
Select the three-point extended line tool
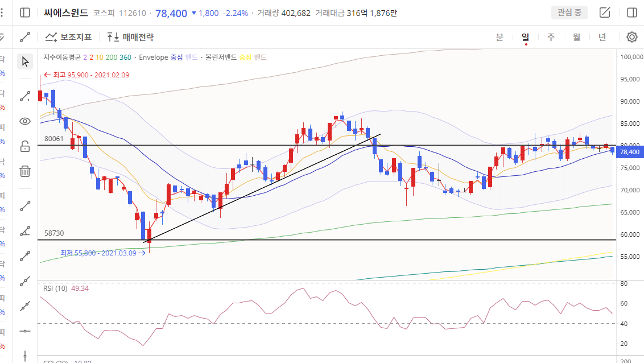pos(25,281)
